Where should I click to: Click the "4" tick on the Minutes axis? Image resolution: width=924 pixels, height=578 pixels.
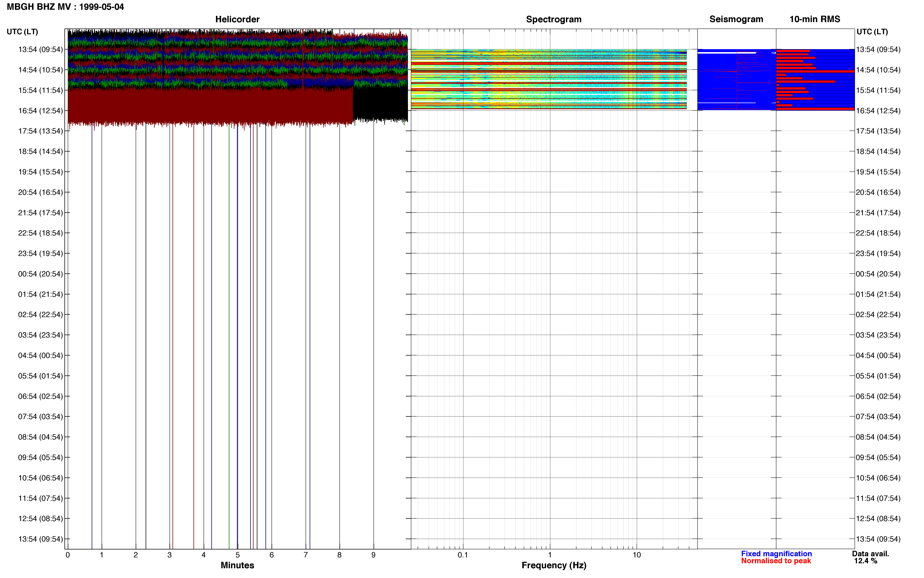[204, 555]
